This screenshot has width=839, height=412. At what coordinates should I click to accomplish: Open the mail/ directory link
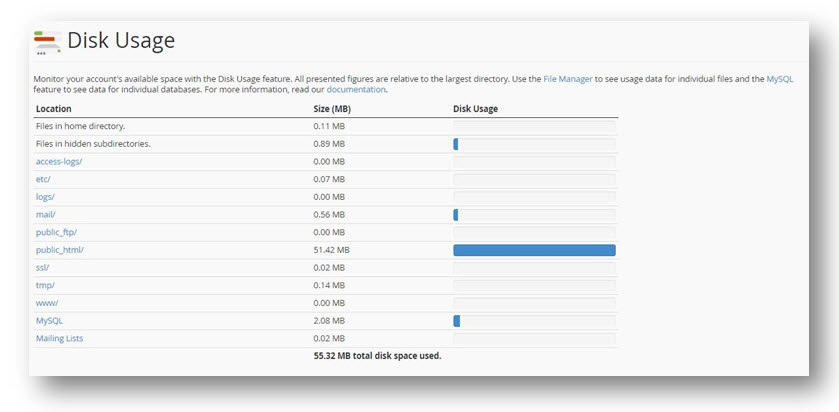point(45,215)
